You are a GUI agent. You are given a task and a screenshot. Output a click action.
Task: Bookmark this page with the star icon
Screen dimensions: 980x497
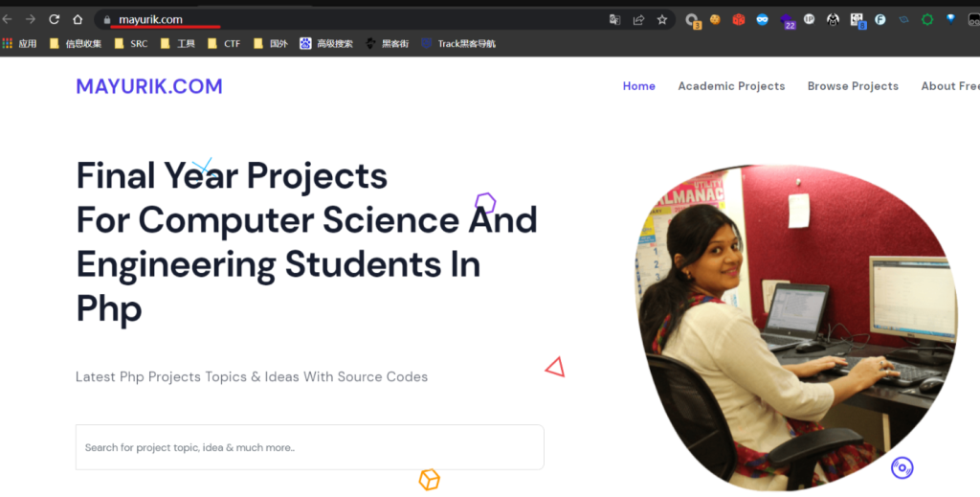[x=662, y=19]
